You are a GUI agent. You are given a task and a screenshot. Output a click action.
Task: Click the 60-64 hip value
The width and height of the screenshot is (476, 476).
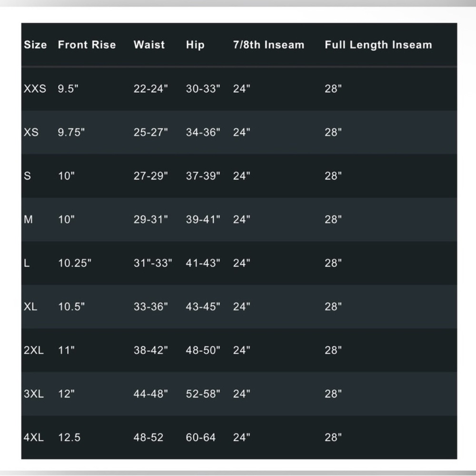[x=201, y=437]
